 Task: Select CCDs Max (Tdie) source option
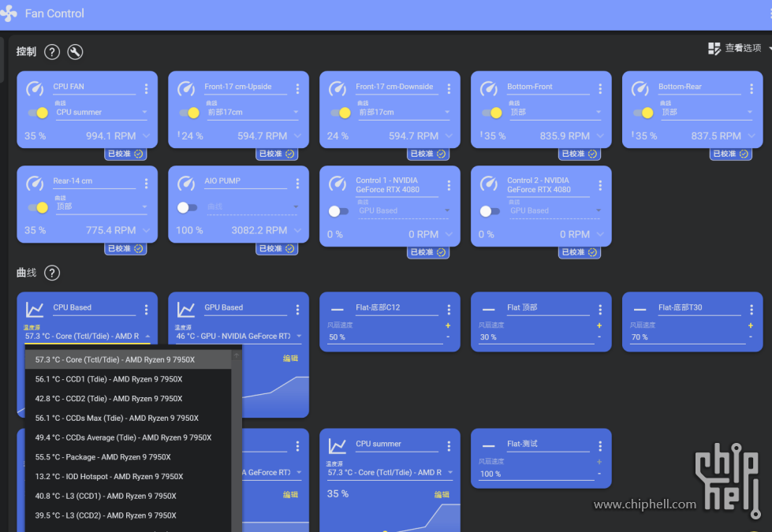coord(128,418)
